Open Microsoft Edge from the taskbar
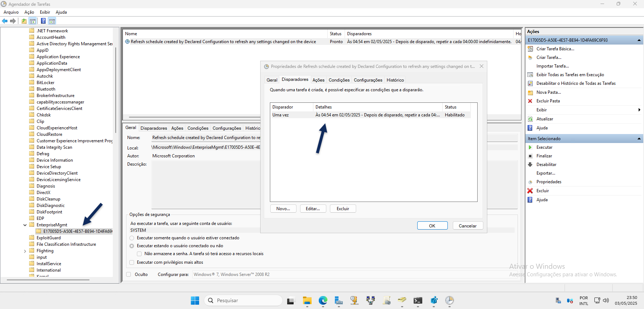 323,300
